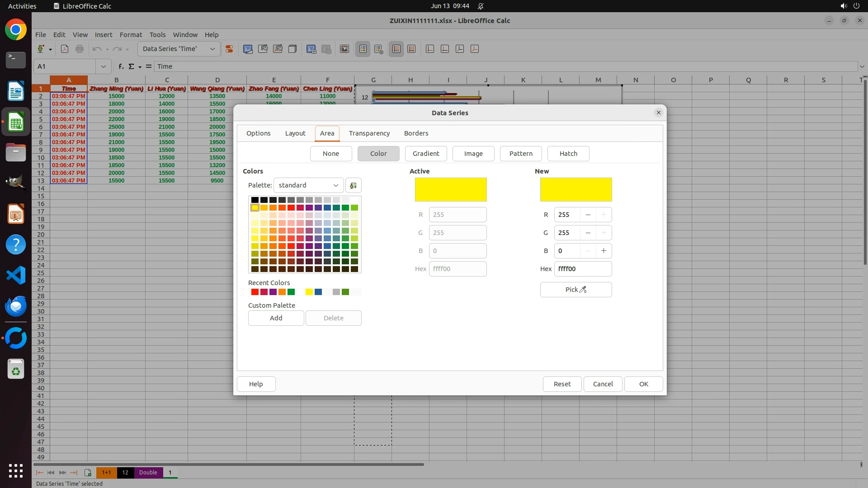Open the Format menu

[131, 35]
